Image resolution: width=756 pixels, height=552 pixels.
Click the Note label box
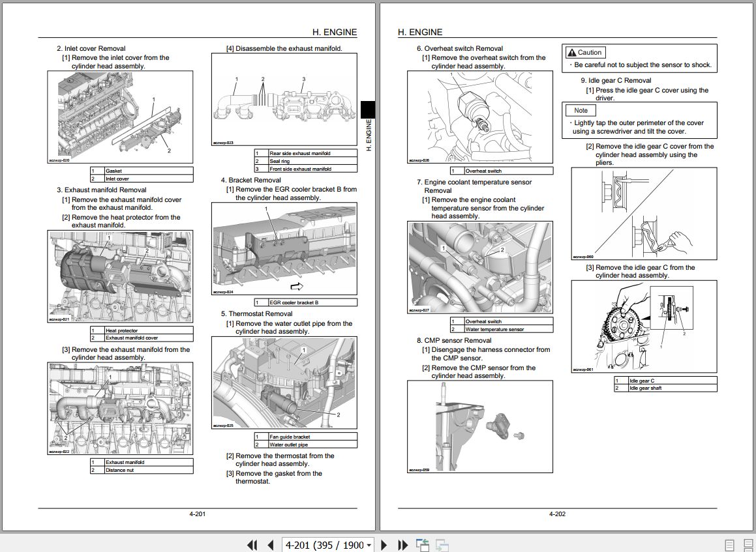tap(580, 110)
